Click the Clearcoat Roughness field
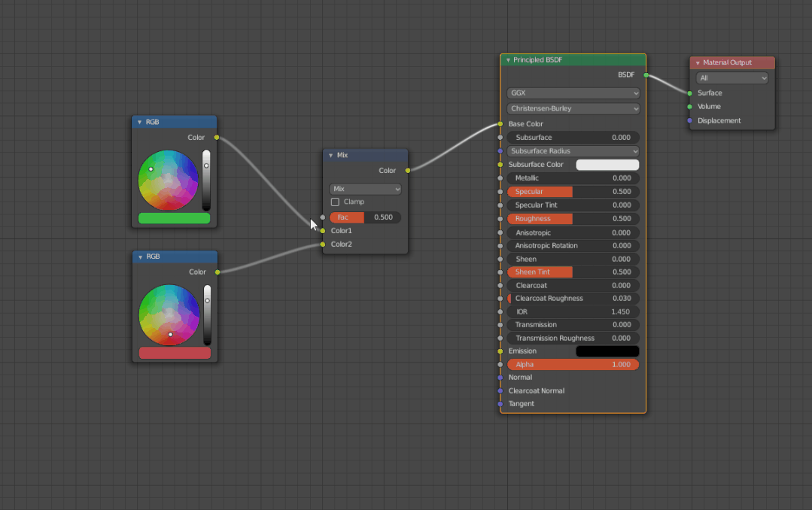Image resolution: width=812 pixels, height=510 pixels. click(x=573, y=299)
